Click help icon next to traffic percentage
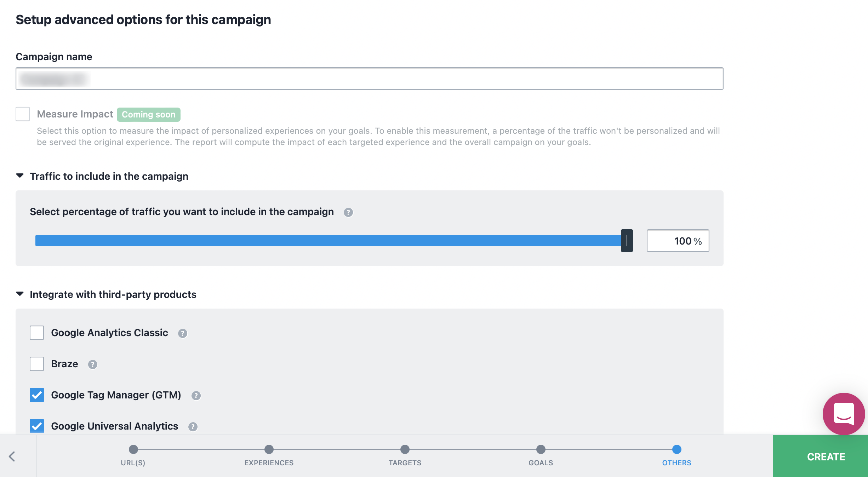Image resolution: width=868 pixels, height=477 pixels. coord(348,212)
